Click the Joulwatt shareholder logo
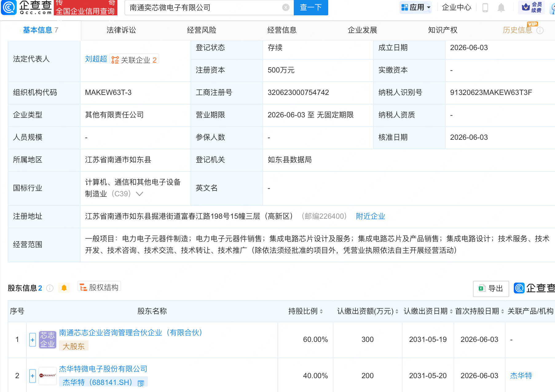 (48, 376)
